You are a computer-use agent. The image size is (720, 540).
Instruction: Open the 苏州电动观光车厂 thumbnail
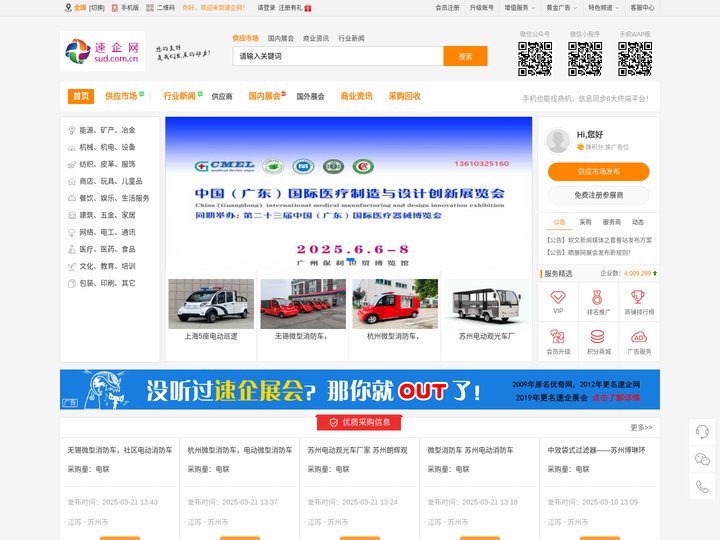coord(487,304)
